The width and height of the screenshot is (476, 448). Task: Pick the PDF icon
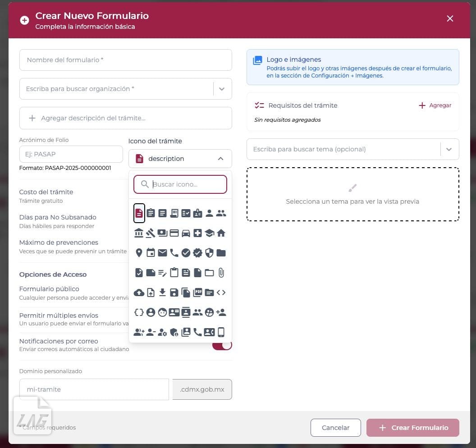tap(197, 293)
